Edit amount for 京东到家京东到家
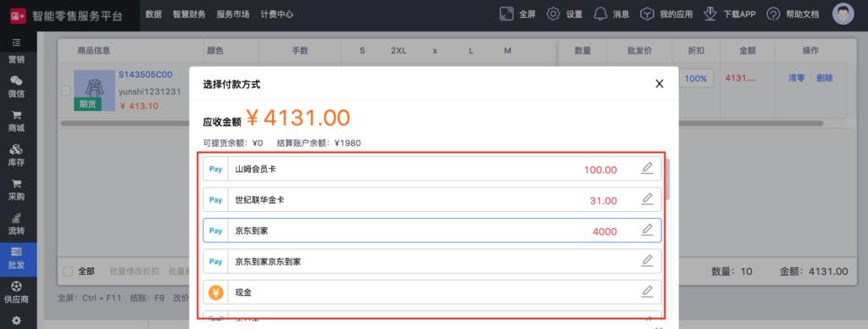Viewport: 868px width, 329px height. click(647, 261)
